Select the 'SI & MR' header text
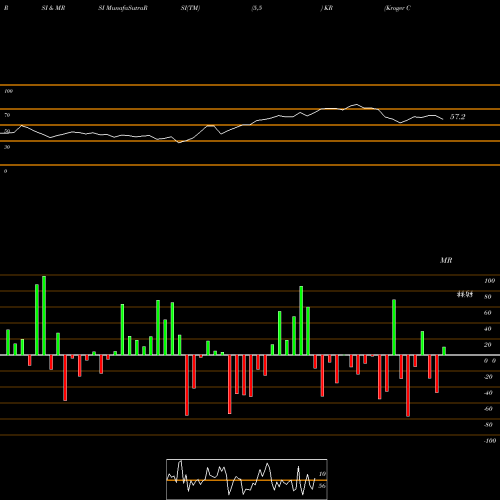The height and width of the screenshot is (500, 500). pos(53,8)
